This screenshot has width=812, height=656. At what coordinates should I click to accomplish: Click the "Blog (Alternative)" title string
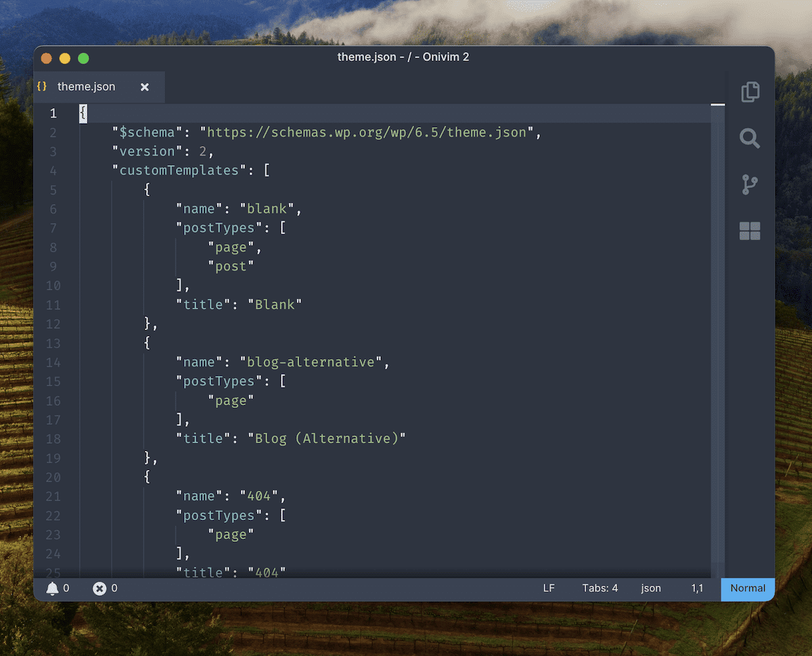pos(328,438)
